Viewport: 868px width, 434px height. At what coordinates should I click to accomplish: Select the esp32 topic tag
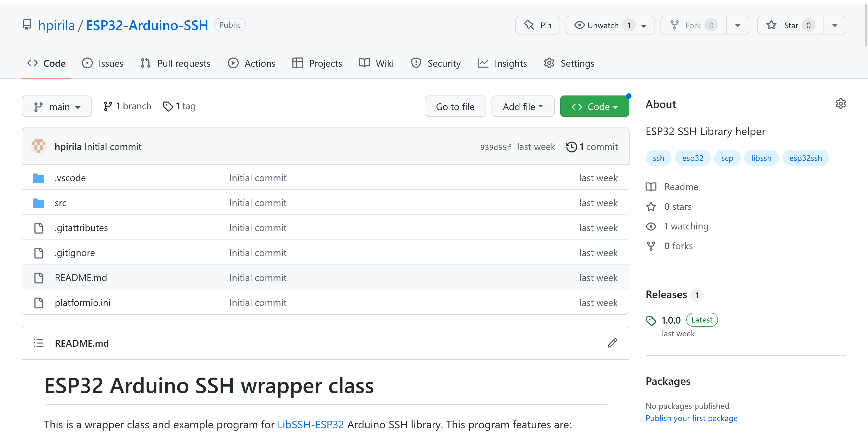pos(693,158)
